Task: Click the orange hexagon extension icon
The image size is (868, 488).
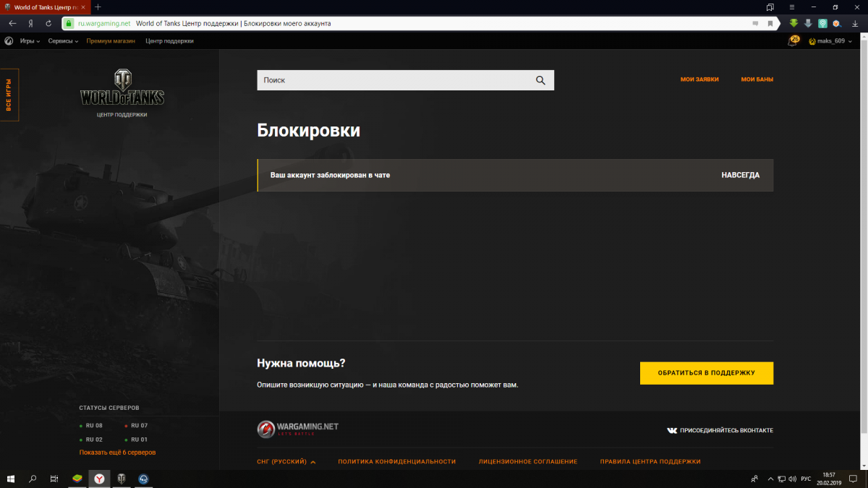Action: pos(836,23)
